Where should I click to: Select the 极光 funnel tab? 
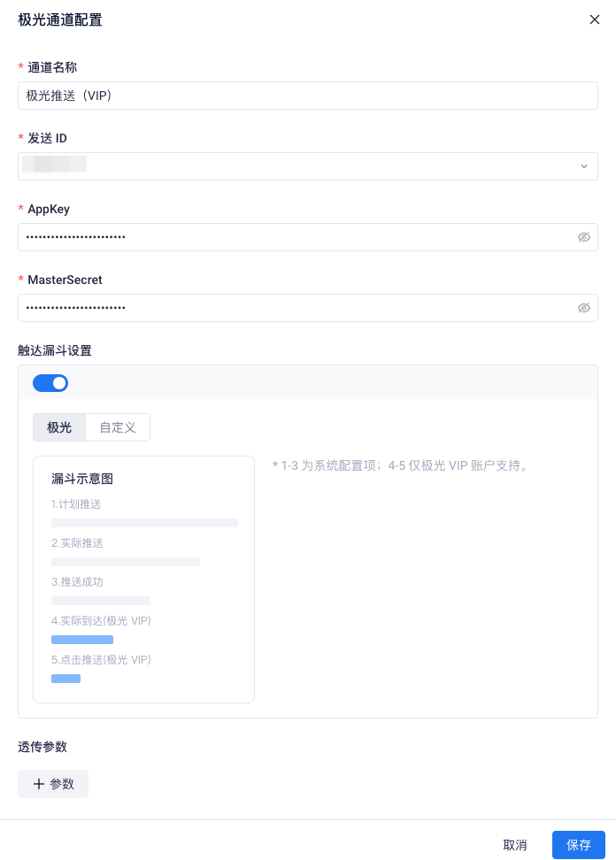point(59,427)
